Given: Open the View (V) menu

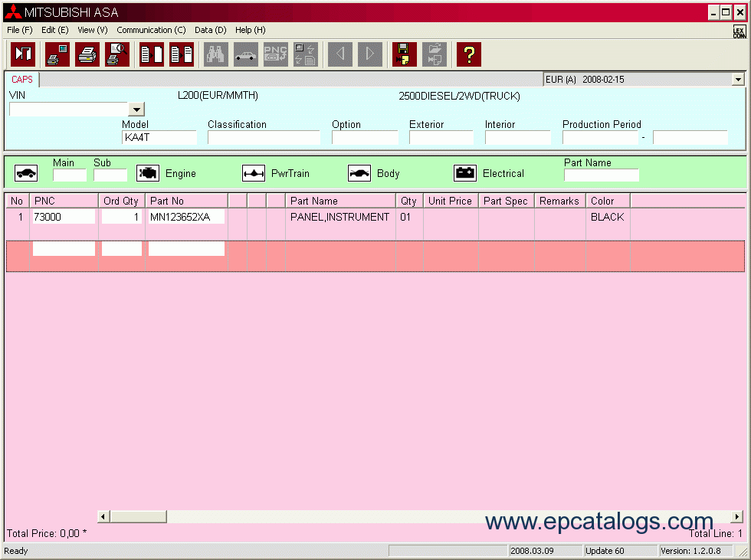Looking at the screenshot, I should [93, 30].
